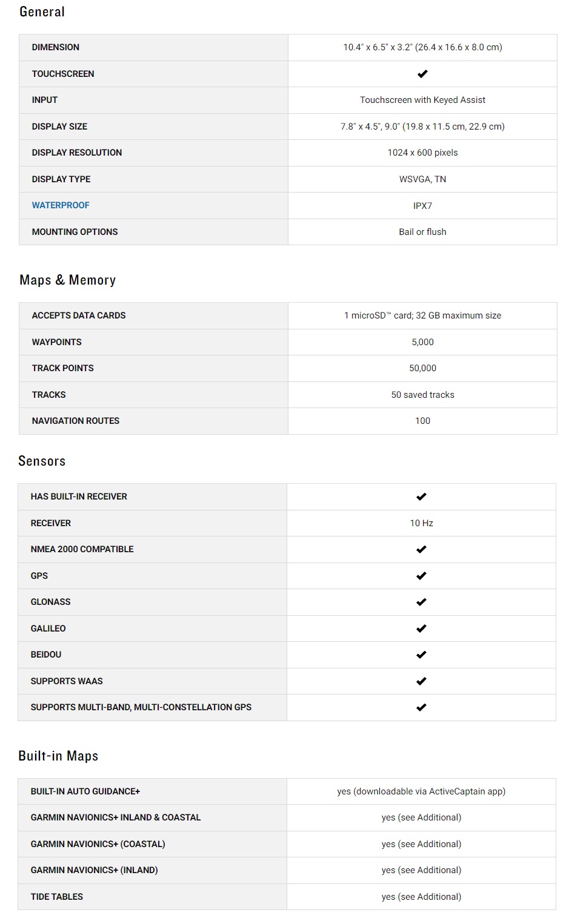Click the Supports WAAS checkmark
Image resolution: width=569 pixels, height=924 pixels.
pos(421,681)
